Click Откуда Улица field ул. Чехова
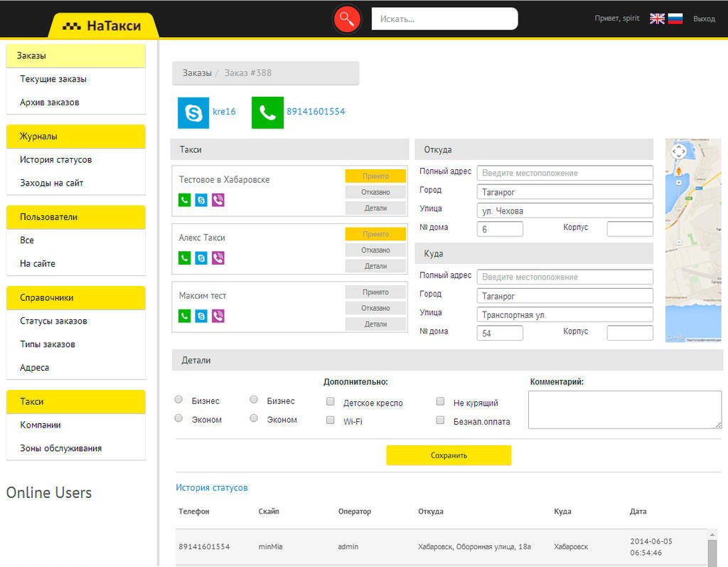The width and height of the screenshot is (728, 567). pos(564,211)
